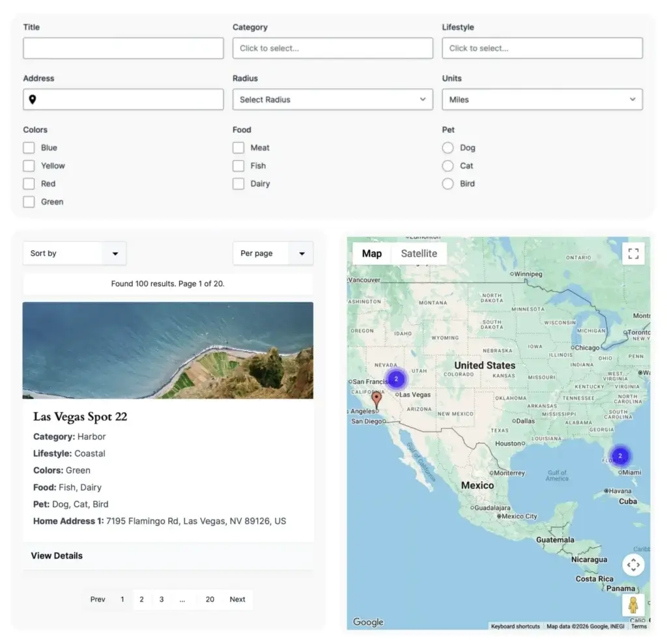The image size is (667, 644).
Task: Switch to the Map view tab
Action: 372,253
